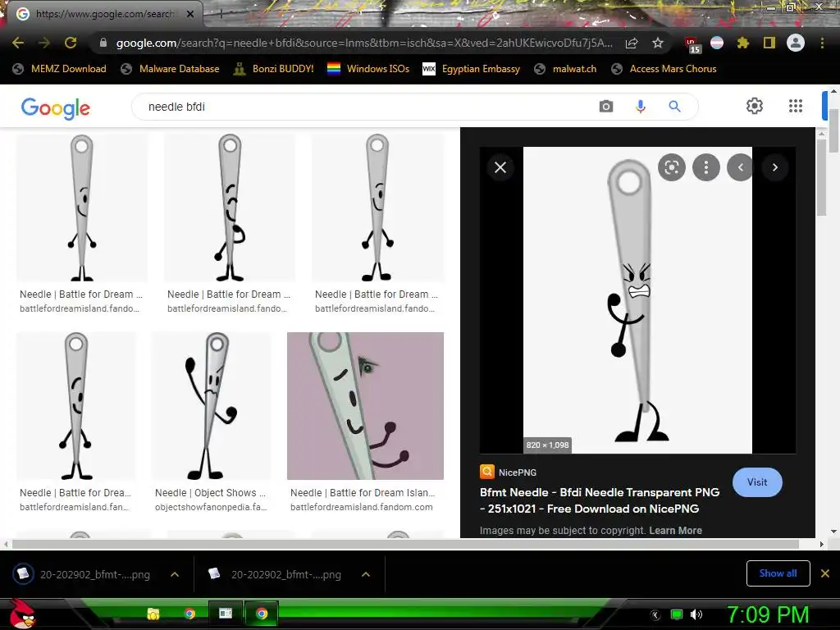Image resolution: width=840 pixels, height=630 pixels.
Task: Click the Angry Birds start button
Action: click(x=23, y=614)
